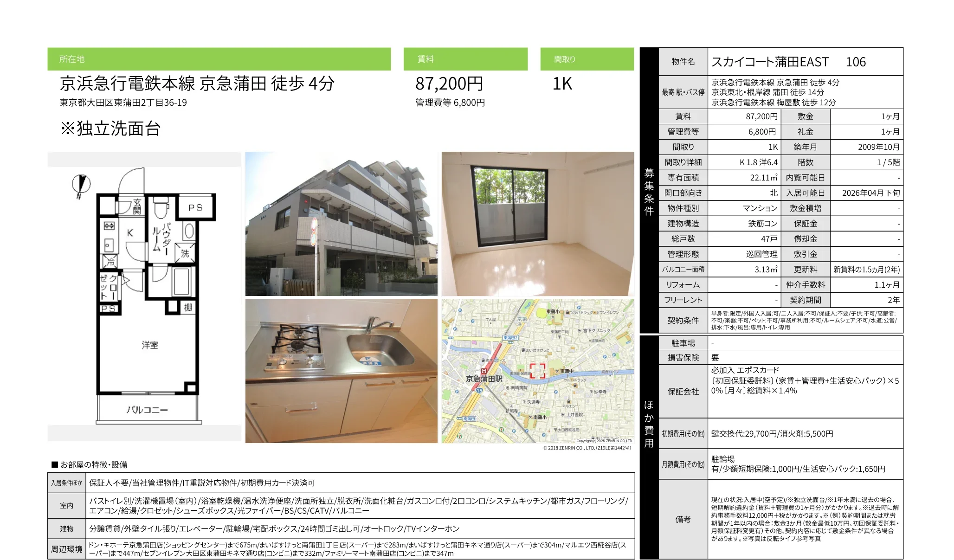954x560 pixels.
Task: Click the washing machine 洗 symbol
Action: [185, 253]
